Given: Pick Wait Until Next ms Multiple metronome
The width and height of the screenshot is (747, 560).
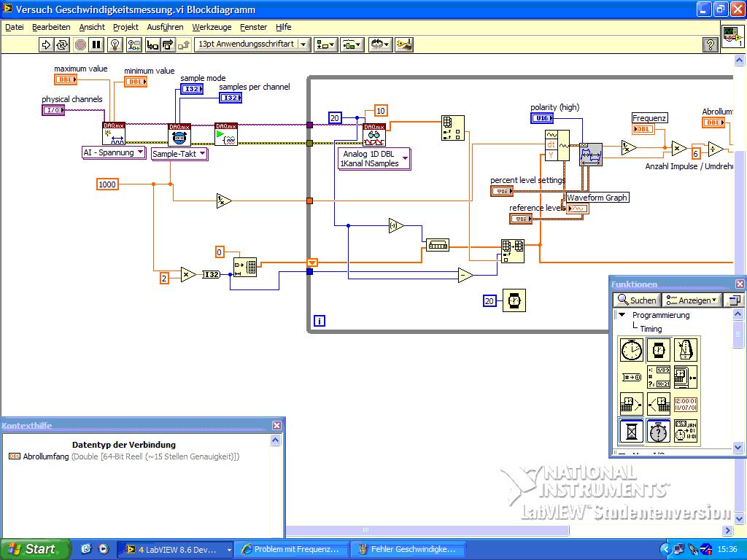Looking at the screenshot, I should (686, 350).
